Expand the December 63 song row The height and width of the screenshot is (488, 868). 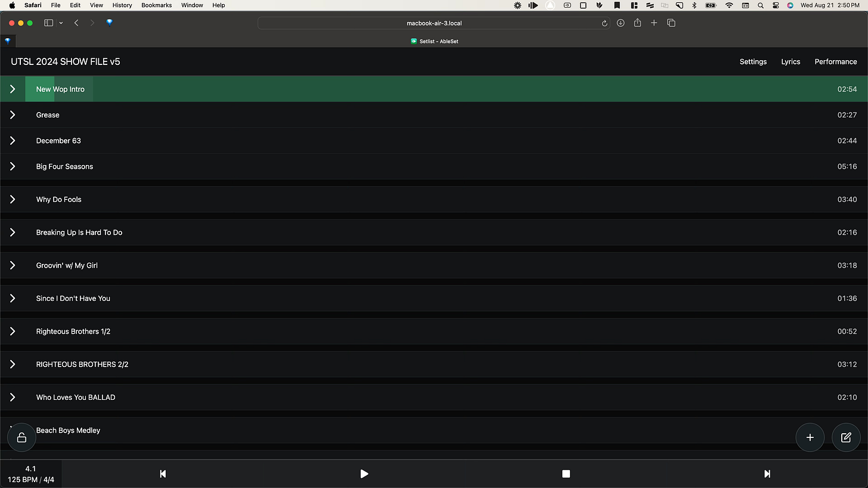tap(13, 141)
